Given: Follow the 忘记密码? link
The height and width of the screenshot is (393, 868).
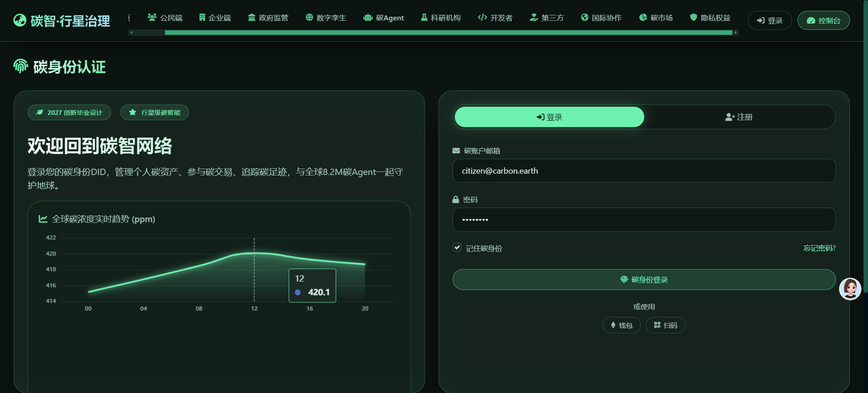Looking at the screenshot, I should pos(819,248).
